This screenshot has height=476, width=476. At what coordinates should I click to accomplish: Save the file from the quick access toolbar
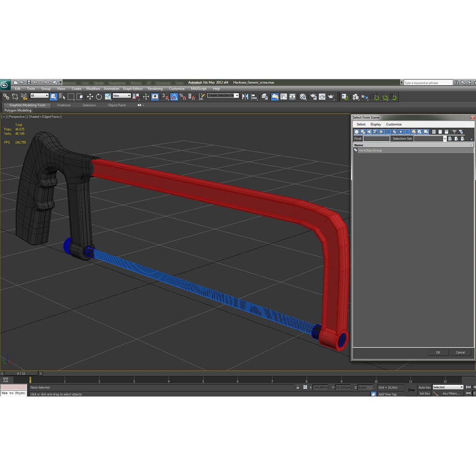point(29,82)
